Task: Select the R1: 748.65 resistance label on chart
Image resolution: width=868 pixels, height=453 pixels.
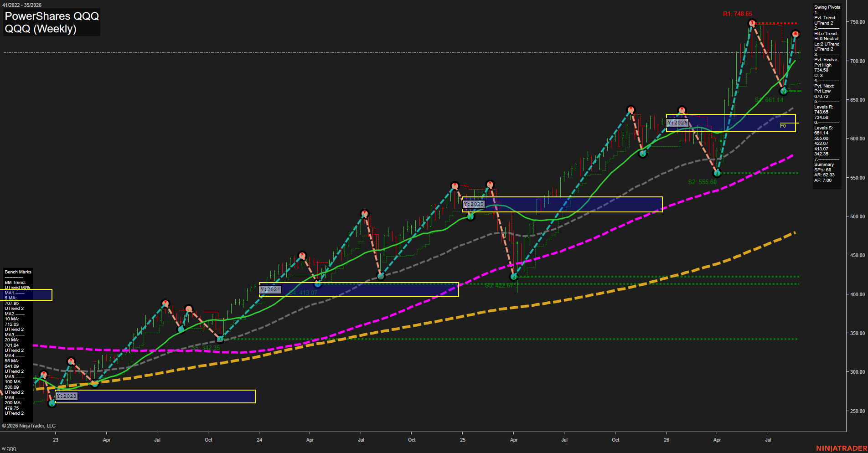Action: pos(738,14)
